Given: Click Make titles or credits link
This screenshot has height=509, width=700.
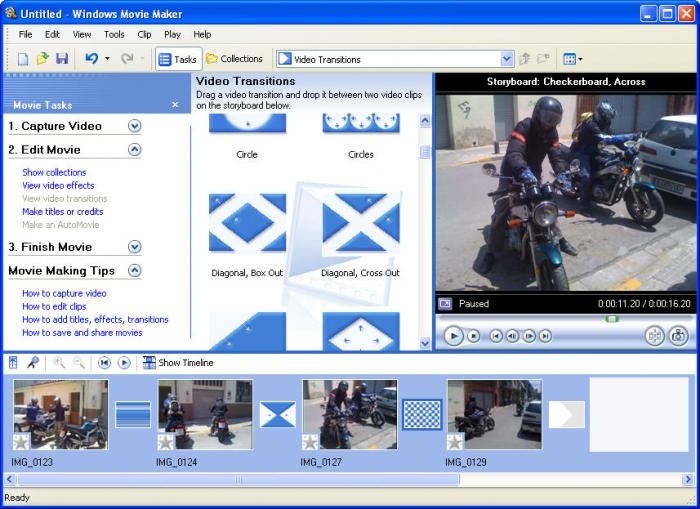Looking at the screenshot, I should coord(63,211).
